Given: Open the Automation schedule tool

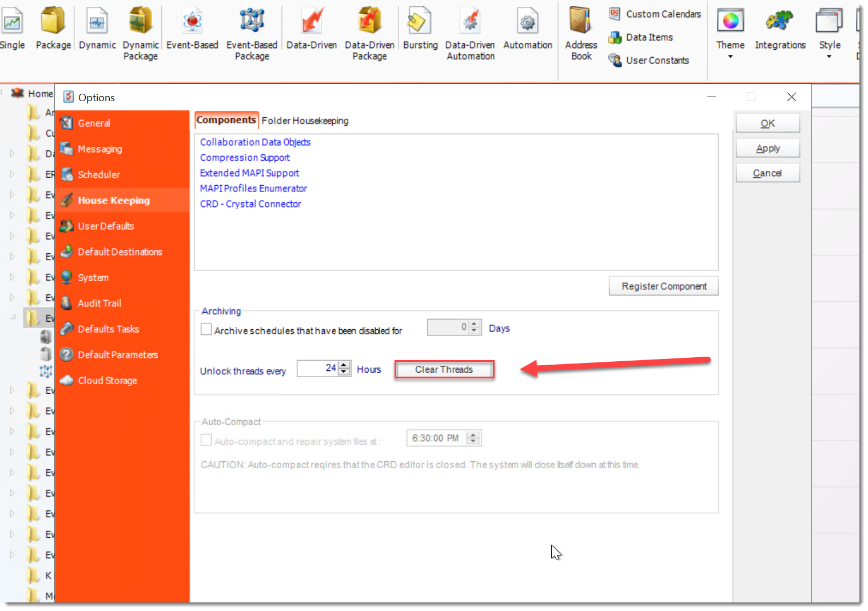Looking at the screenshot, I should click(x=527, y=23).
